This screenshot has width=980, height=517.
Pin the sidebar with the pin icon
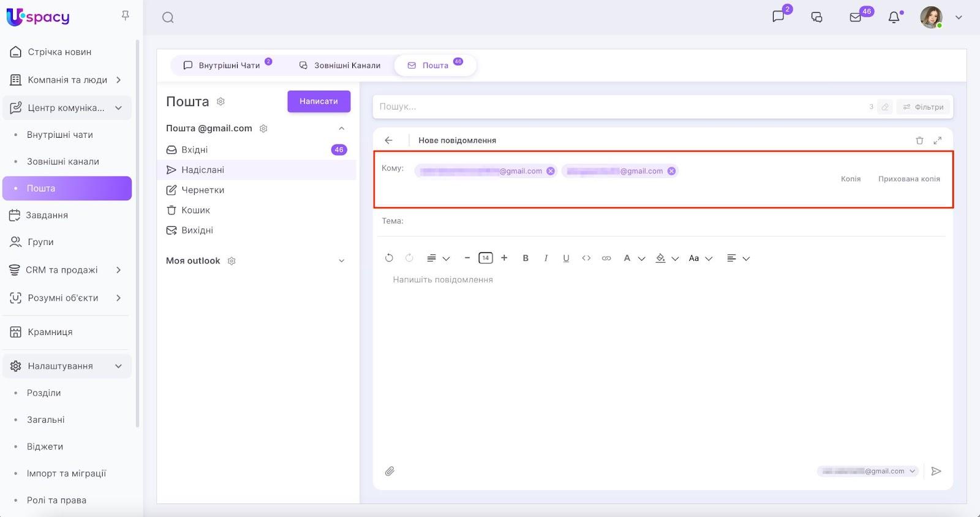pos(126,15)
